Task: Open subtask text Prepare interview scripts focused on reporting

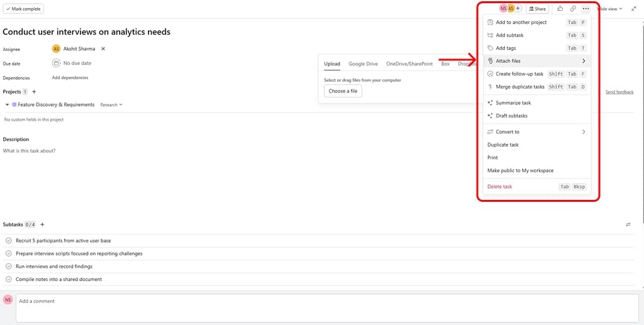Action: point(79,253)
